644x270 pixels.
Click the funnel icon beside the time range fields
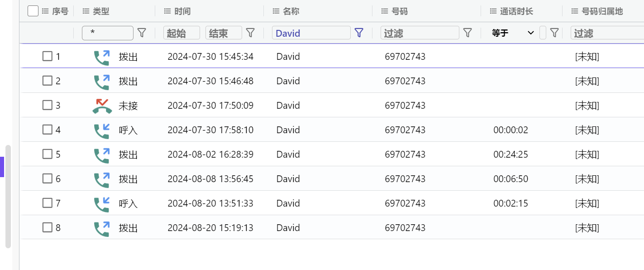tap(250, 33)
